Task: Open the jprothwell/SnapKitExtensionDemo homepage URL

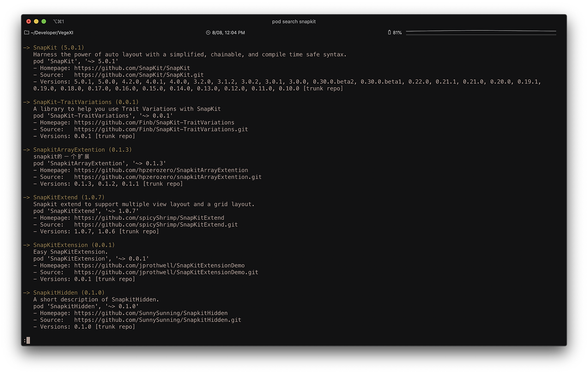Action: tap(159, 266)
